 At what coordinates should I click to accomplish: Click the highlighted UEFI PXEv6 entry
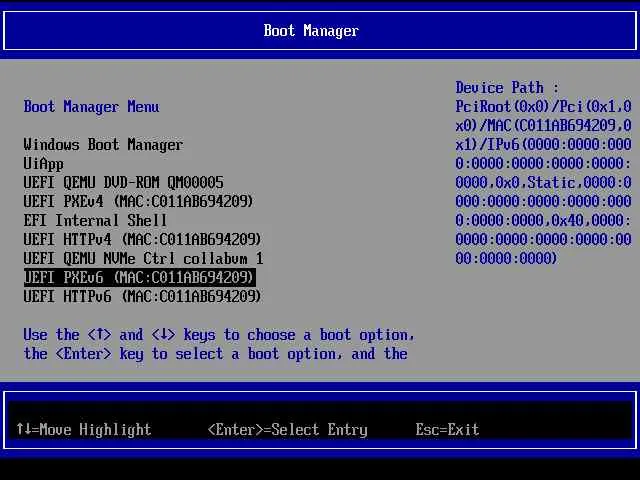[140, 278]
